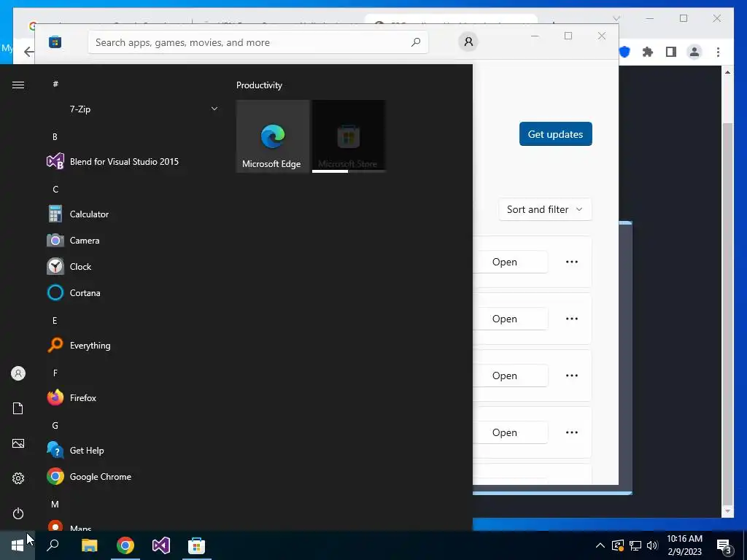Click the Microsoft Store home logo
Viewport: 747px width, 560px height.
55,42
